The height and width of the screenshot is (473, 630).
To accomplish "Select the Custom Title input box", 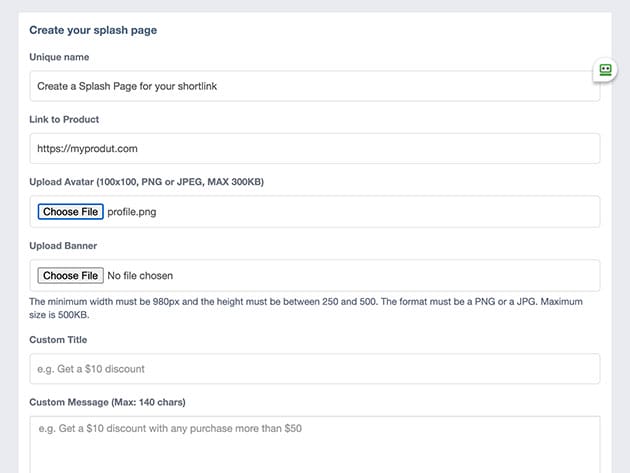I will [x=314, y=369].
